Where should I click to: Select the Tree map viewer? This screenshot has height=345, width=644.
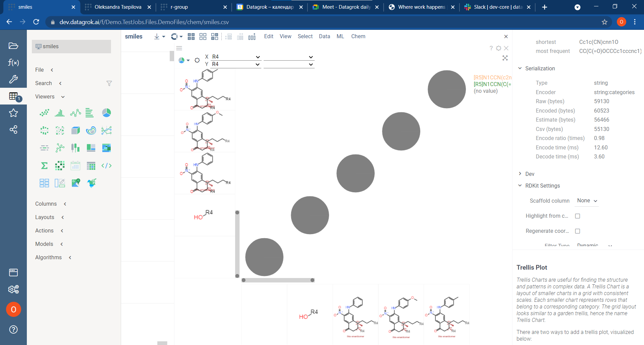click(91, 148)
